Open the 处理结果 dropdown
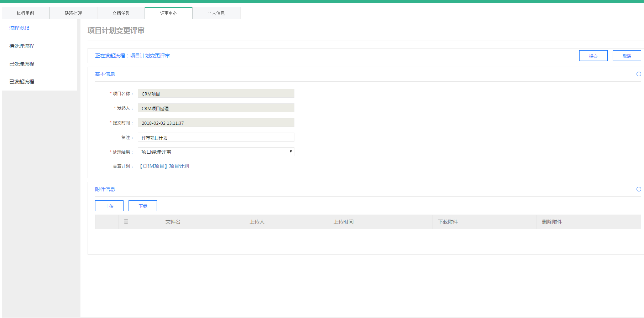This screenshot has width=644, height=318. 216,152
